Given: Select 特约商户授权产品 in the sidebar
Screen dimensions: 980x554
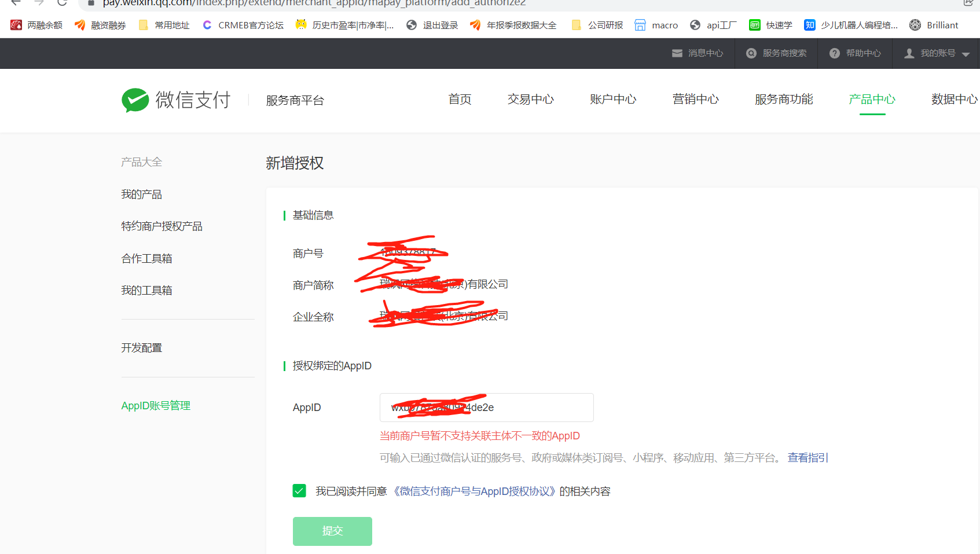Looking at the screenshot, I should point(162,226).
